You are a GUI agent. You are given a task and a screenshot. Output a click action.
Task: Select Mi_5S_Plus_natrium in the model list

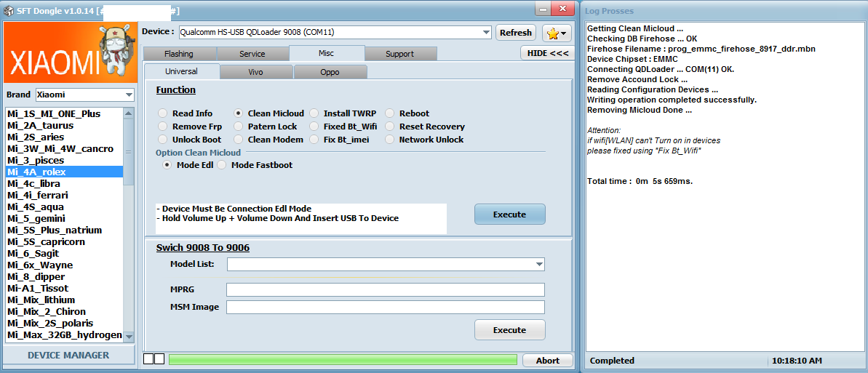pyautogui.click(x=64, y=230)
